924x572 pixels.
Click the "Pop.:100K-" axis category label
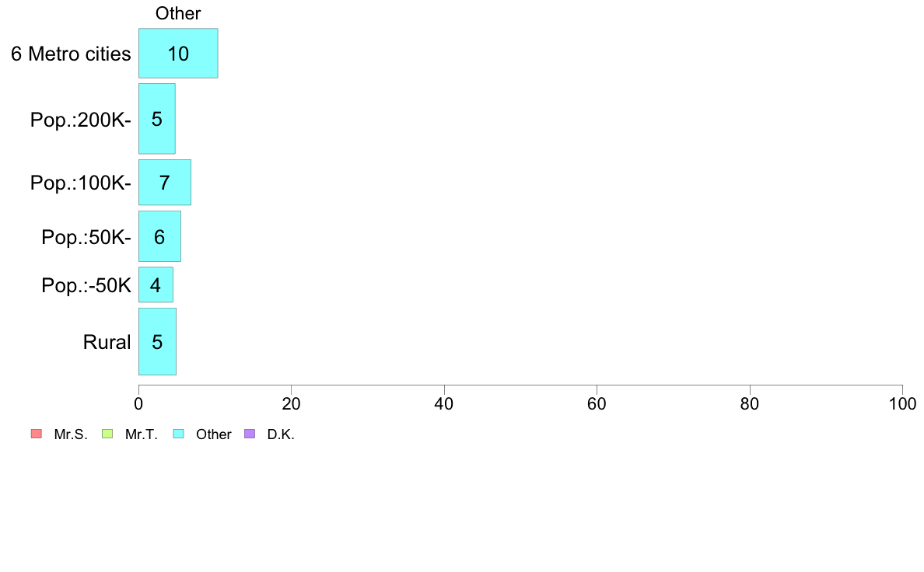[80, 183]
